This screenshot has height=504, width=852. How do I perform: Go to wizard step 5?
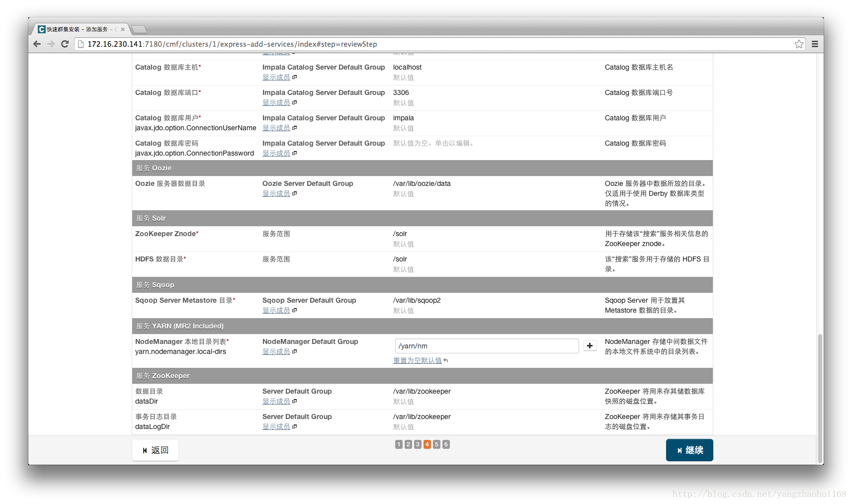coord(436,444)
